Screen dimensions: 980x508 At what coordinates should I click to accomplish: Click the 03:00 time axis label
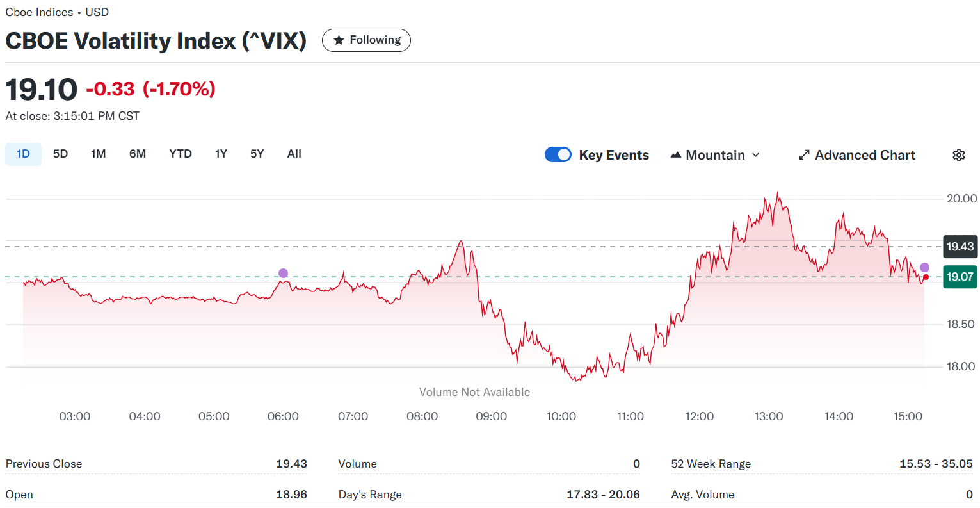tap(75, 416)
